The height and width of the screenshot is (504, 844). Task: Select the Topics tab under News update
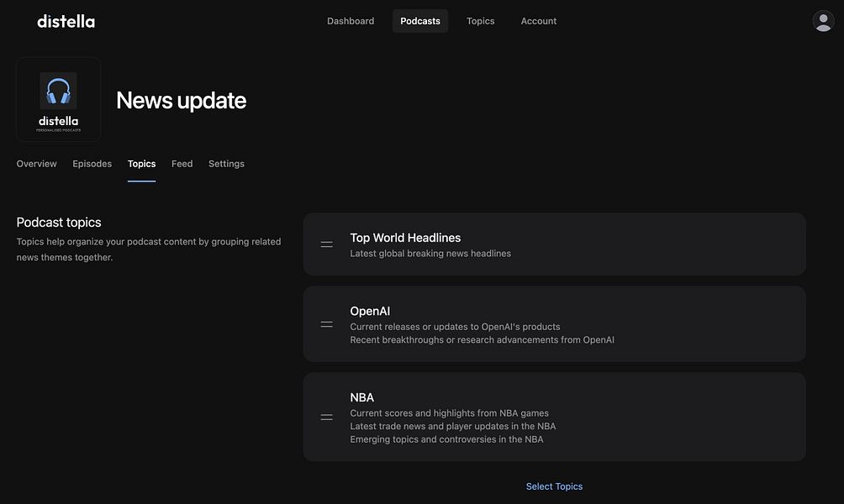(x=141, y=164)
